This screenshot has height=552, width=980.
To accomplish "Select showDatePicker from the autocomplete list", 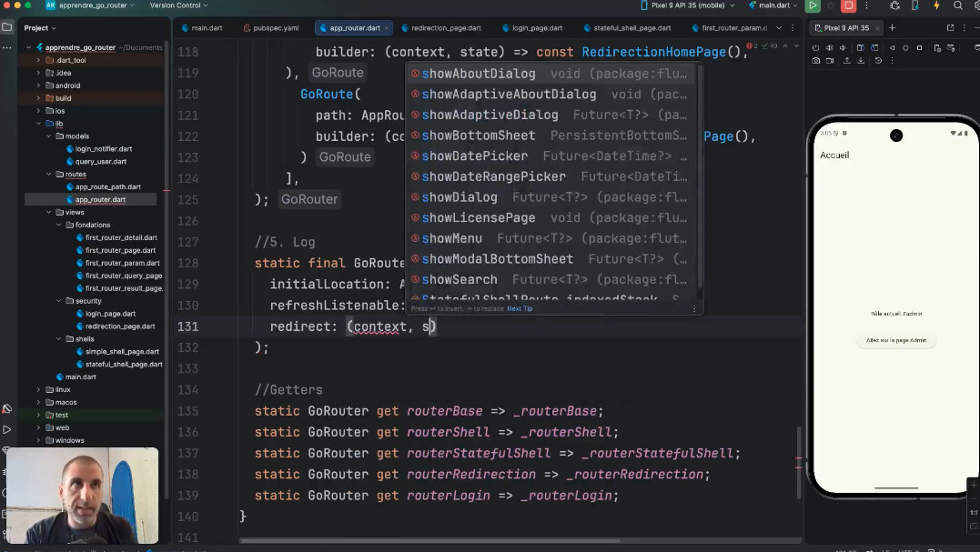I will (x=474, y=156).
